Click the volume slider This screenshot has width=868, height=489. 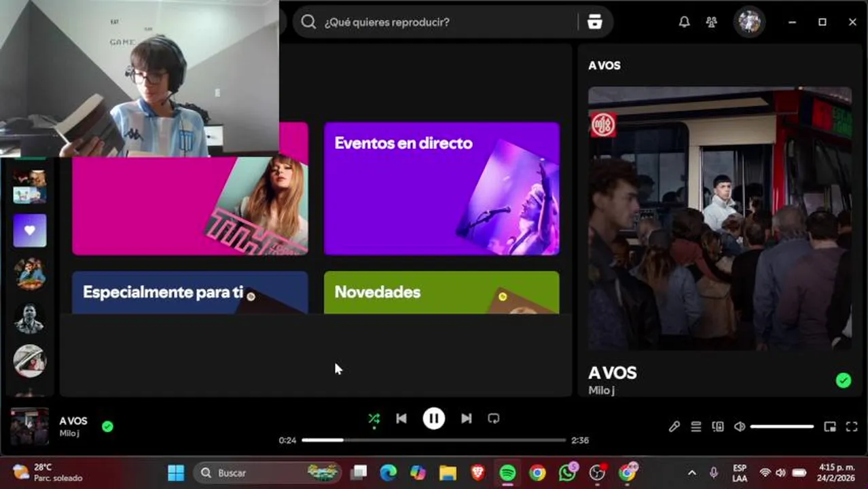tap(782, 427)
